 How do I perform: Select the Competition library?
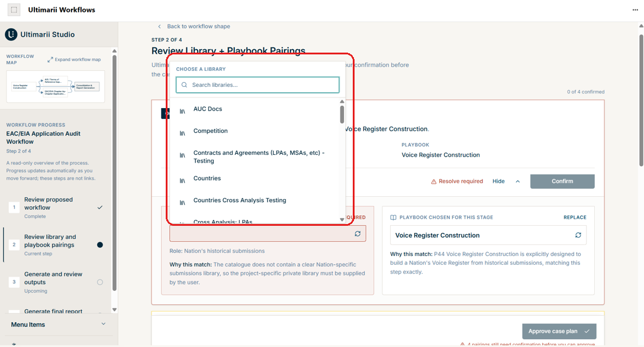257,131
